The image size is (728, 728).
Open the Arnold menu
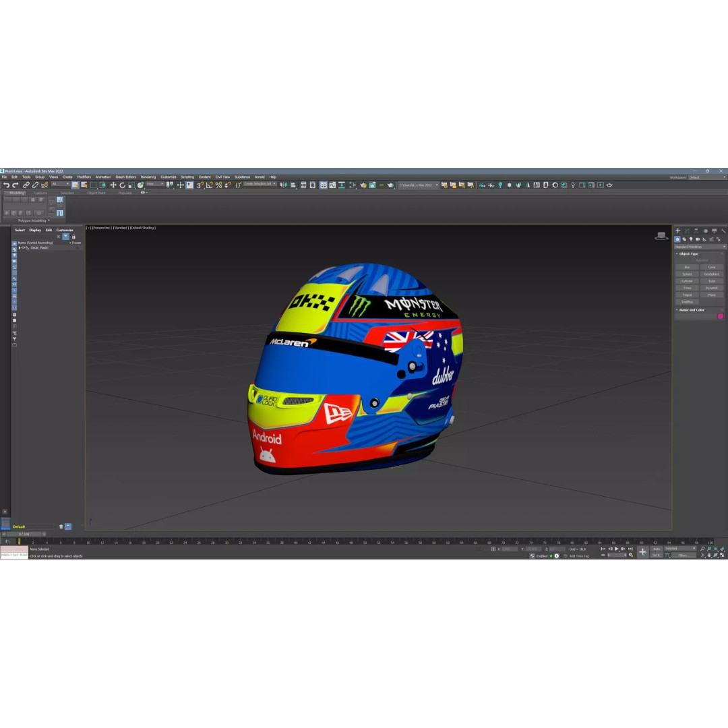click(260, 177)
